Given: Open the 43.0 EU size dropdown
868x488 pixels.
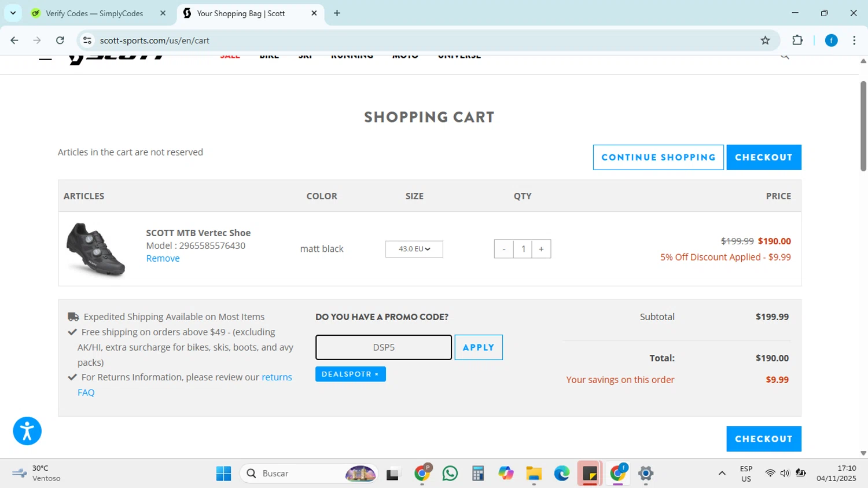Looking at the screenshot, I should pyautogui.click(x=414, y=249).
